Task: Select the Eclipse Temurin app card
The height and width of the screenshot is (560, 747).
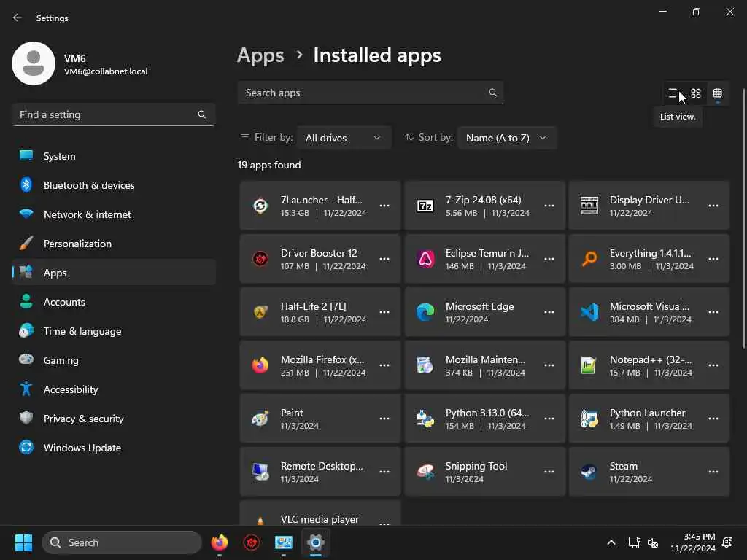Action: 485,259
